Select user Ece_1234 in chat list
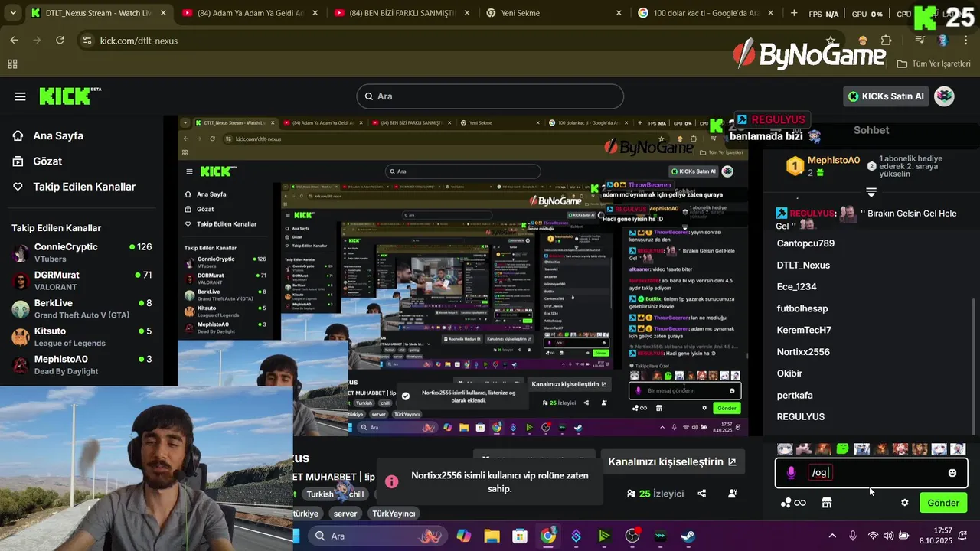980x551 pixels. 796,287
